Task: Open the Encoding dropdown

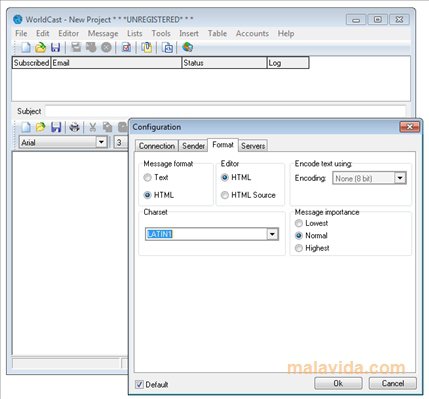Action: (400, 178)
